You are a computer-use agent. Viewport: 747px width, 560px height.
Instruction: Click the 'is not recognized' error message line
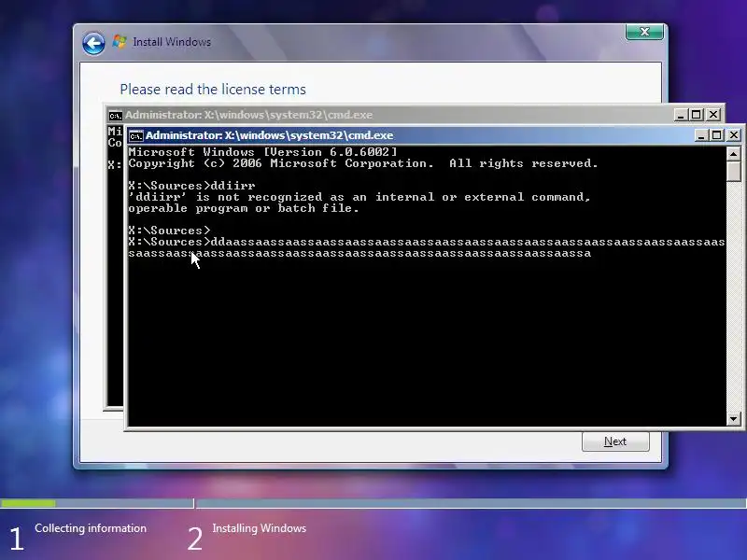[359, 197]
